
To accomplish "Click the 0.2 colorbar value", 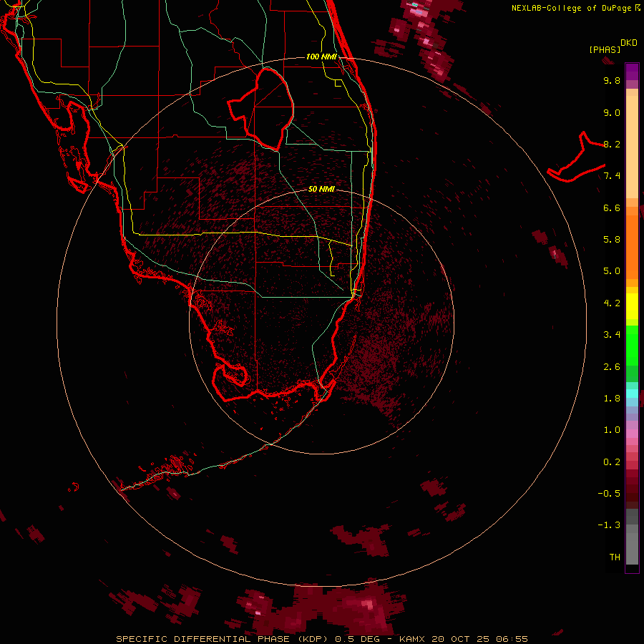I will coord(612,462).
